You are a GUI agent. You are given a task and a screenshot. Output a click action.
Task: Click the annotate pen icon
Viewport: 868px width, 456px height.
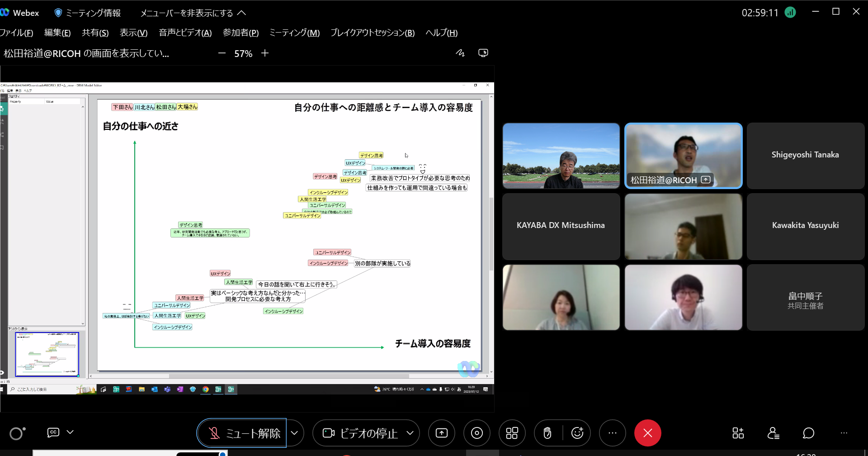tap(460, 53)
